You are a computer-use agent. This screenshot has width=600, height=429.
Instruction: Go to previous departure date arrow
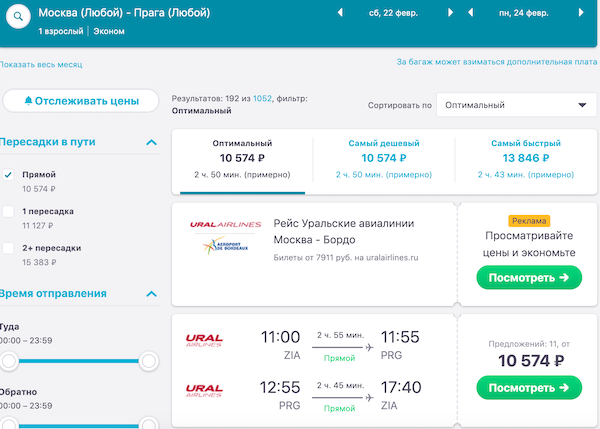[x=340, y=13]
